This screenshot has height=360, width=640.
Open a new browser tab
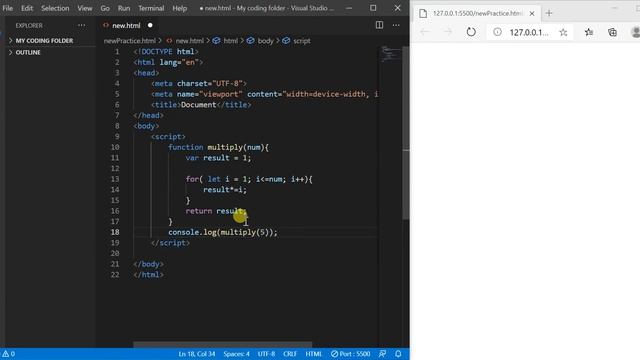(549, 13)
